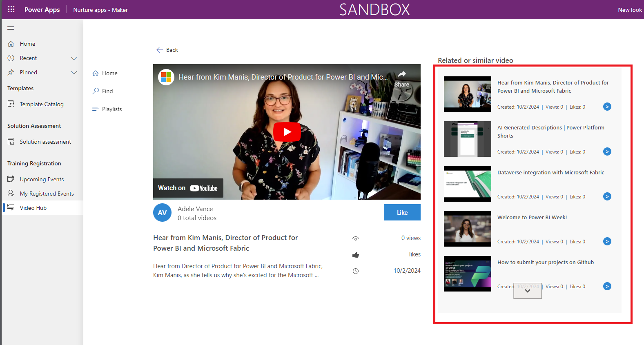Go to Video Hub Home tab
Image resolution: width=644 pixels, height=345 pixels.
[109, 73]
